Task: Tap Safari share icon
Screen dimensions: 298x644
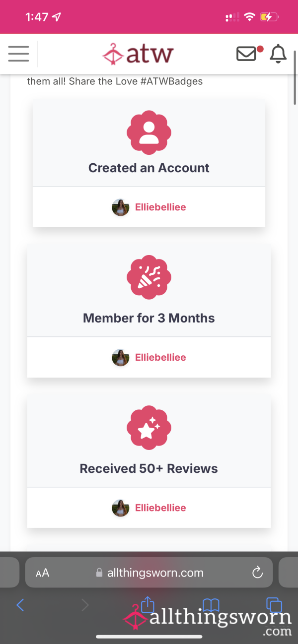Action: 148,604
